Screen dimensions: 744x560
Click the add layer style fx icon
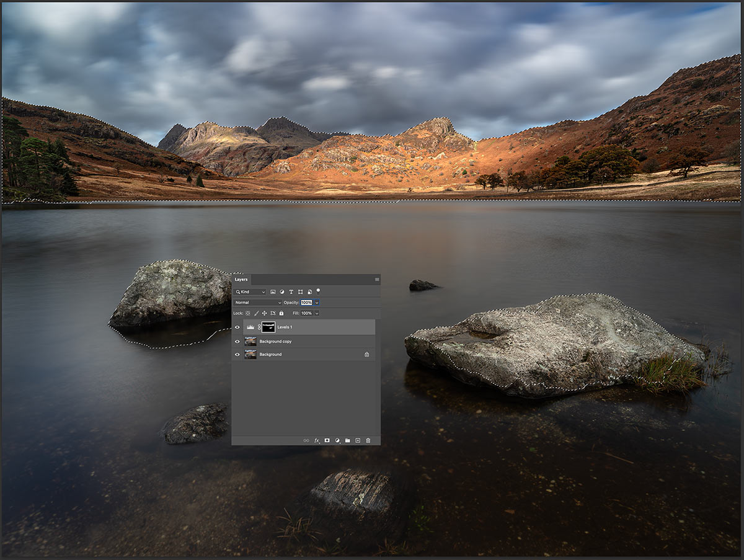317,440
